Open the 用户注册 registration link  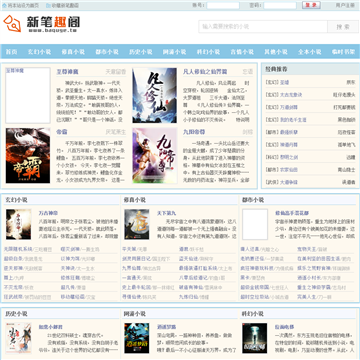click(x=345, y=5)
